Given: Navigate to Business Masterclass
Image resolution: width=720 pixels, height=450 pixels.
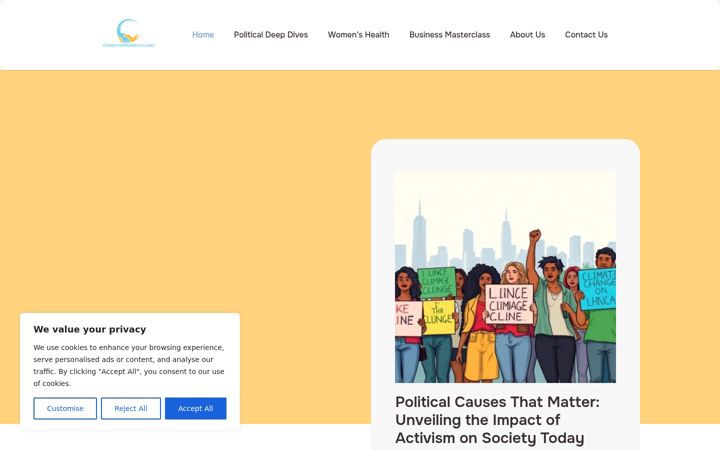Looking at the screenshot, I should (450, 35).
